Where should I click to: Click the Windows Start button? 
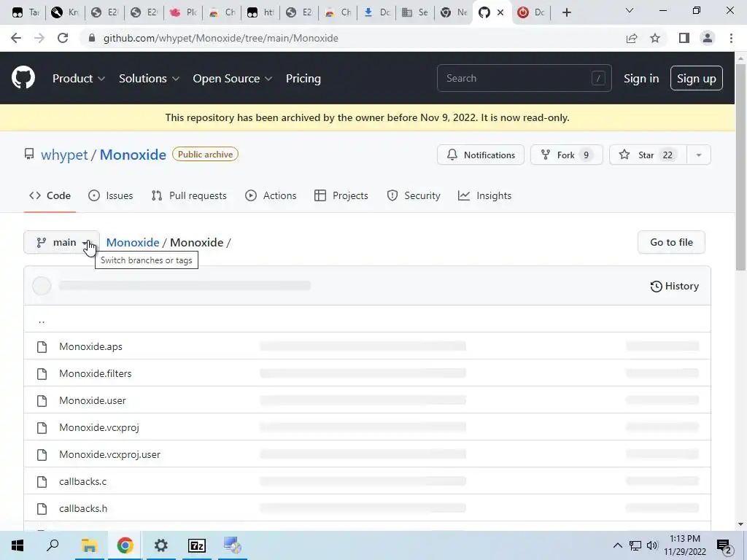coord(18,545)
